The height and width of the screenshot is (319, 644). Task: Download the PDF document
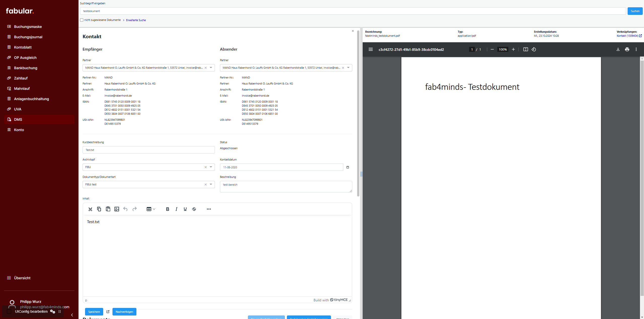(x=618, y=50)
